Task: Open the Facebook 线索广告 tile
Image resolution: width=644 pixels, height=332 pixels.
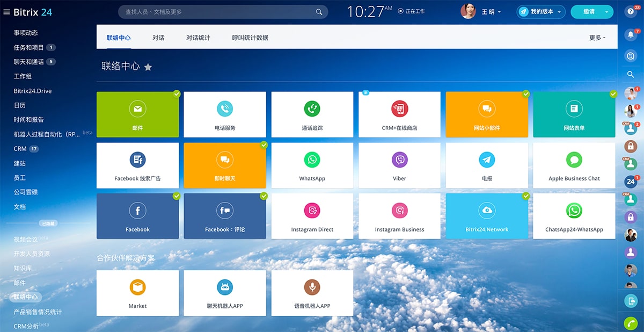Action: (x=137, y=165)
